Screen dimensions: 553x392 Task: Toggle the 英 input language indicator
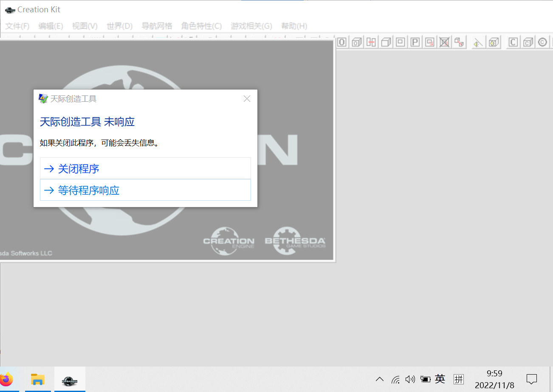[x=440, y=379]
